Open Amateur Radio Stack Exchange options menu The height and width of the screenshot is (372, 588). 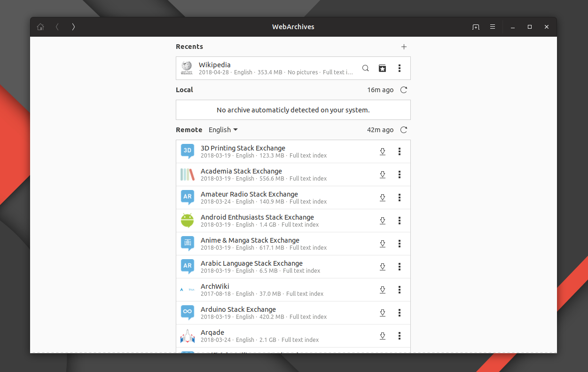point(400,198)
